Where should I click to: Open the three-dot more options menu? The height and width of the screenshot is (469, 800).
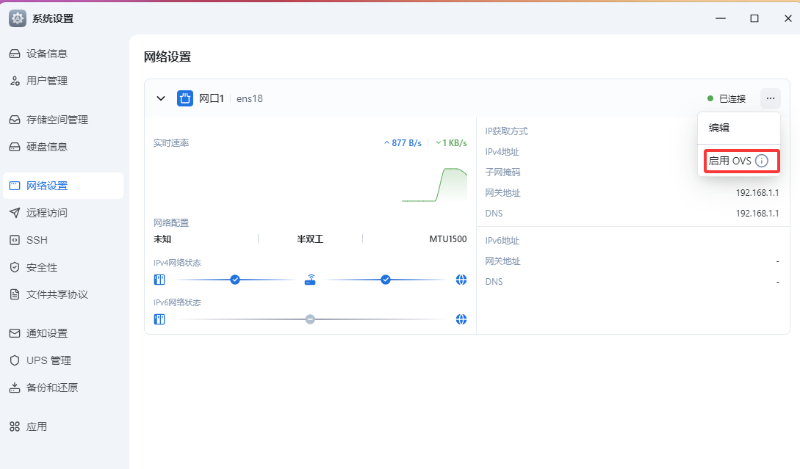pos(770,98)
